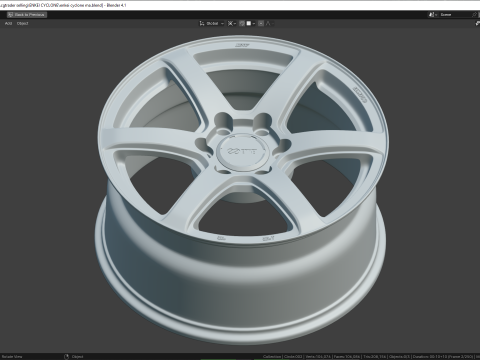The width and height of the screenshot is (480, 360).
Task: Open the Add menu
Action: 8,23
